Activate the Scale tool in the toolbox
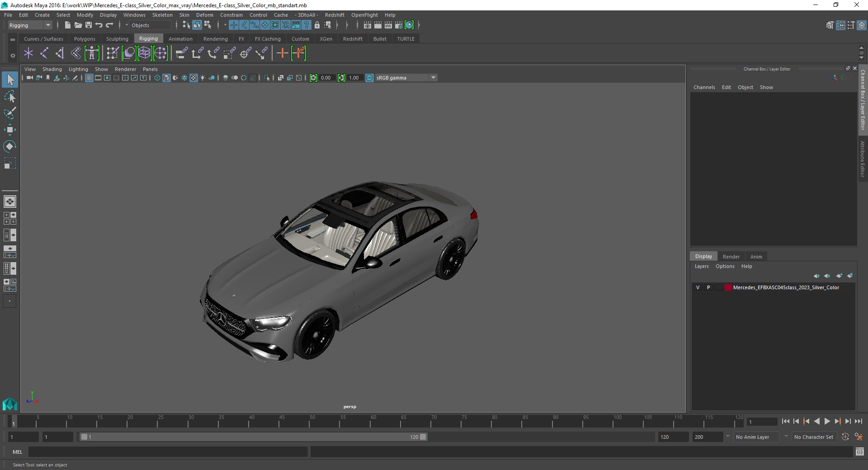The height and width of the screenshot is (470, 868). 9,163
